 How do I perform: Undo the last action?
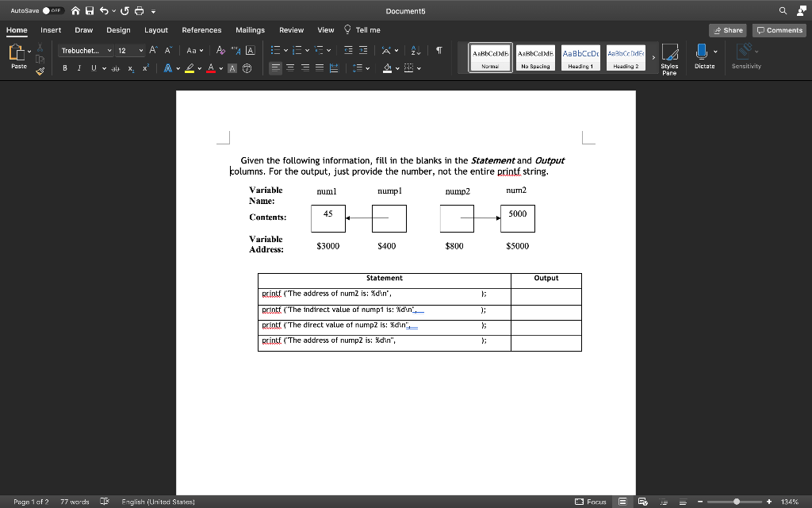[x=104, y=10]
